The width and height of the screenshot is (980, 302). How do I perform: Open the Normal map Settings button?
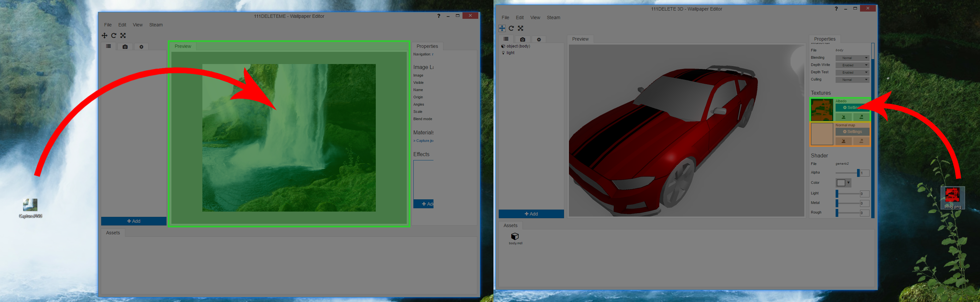coord(852,132)
